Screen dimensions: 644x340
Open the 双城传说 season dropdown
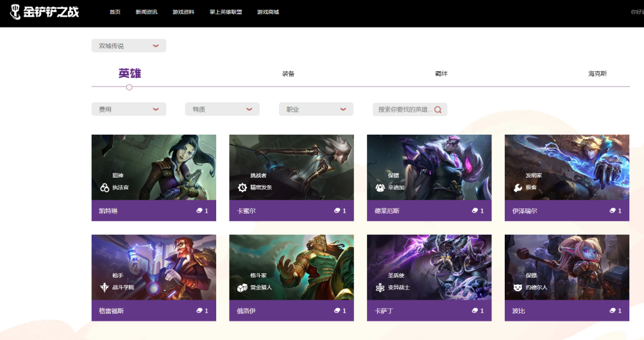[x=128, y=46]
